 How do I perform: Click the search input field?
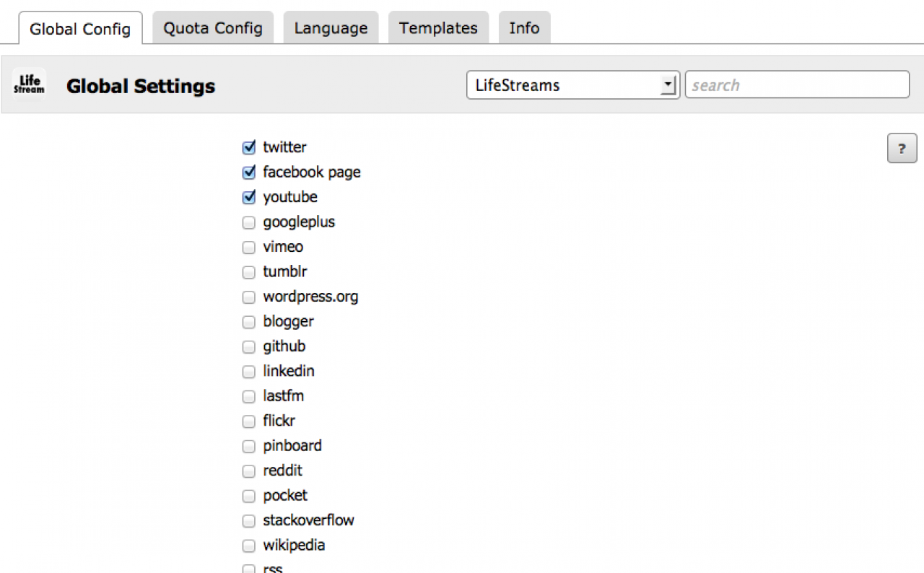click(797, 85)
